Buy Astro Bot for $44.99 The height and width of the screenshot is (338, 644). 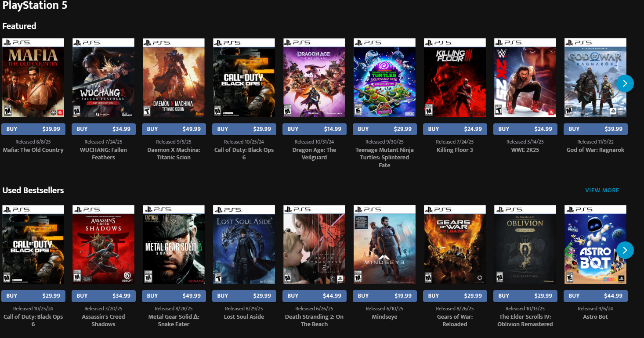coord(596,296)
